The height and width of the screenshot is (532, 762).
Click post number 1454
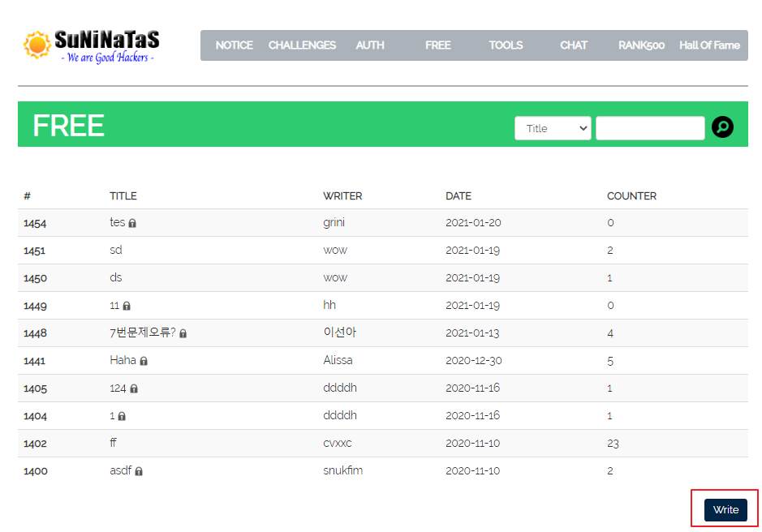click(35, 224)
